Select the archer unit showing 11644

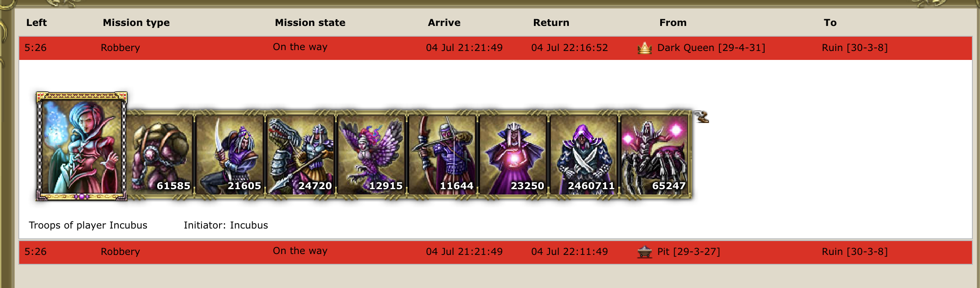[x=443, y=154]
